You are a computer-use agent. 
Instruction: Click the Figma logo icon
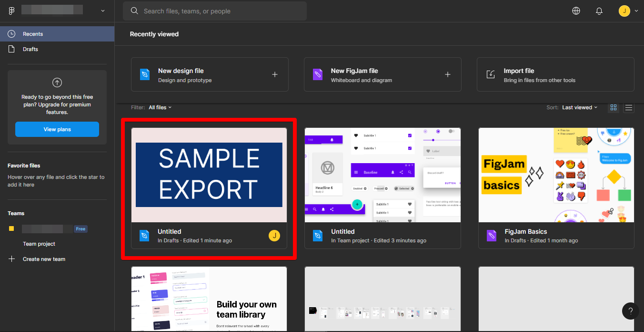[11, 10]
